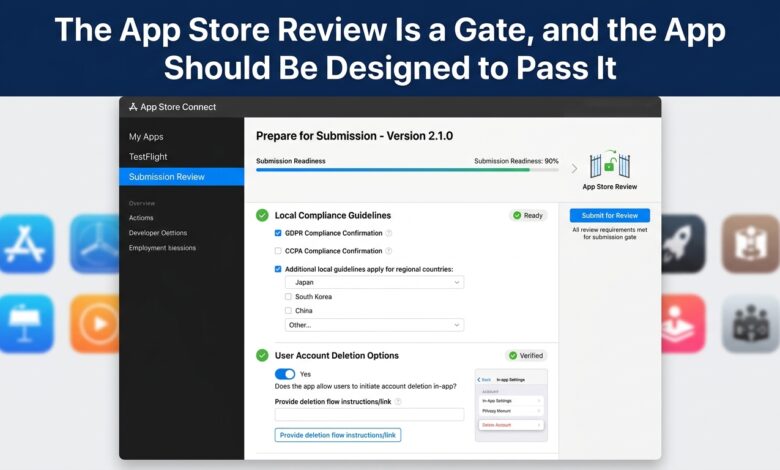The image size is (780, 470).
Task: Go to TestFlight in the sidebar
Action: (148, 157)
